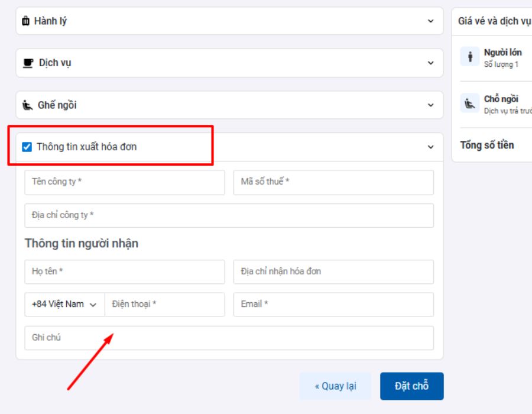The width and height of the screenshot is (532, 414).
Task: Click the Thông tin xuất hóa đơn label
Action: click(87, 147)
